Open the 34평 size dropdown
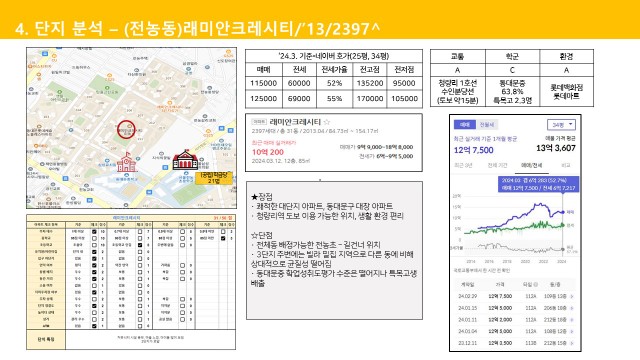The image size is (640, 360). pyautogui.click(x=561, y=124)
